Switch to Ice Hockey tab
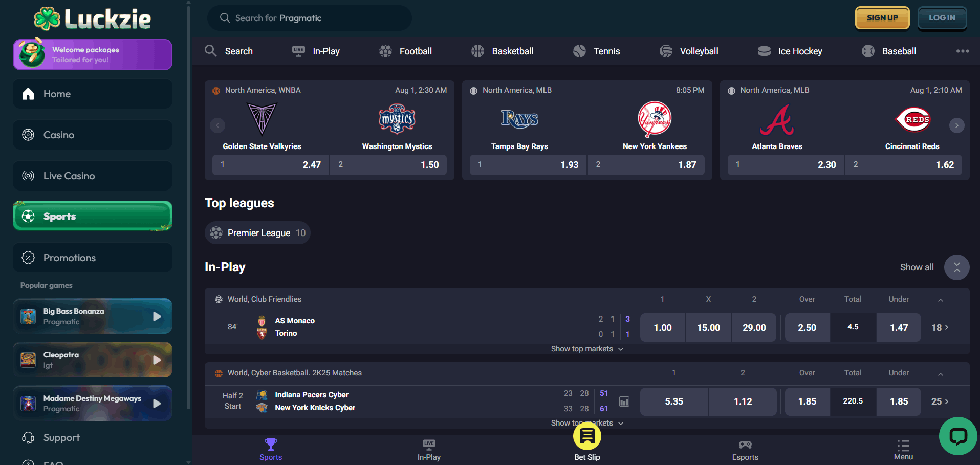Image resolution: width=980 pixels, height=465 pixels. pos(790,51)
